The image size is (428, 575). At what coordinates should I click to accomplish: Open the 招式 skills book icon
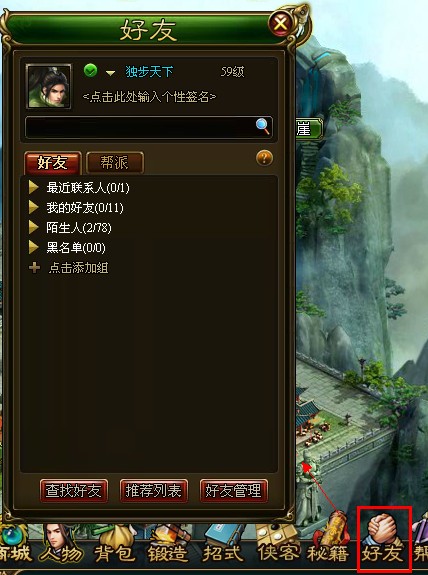click(x=223, y=545)
